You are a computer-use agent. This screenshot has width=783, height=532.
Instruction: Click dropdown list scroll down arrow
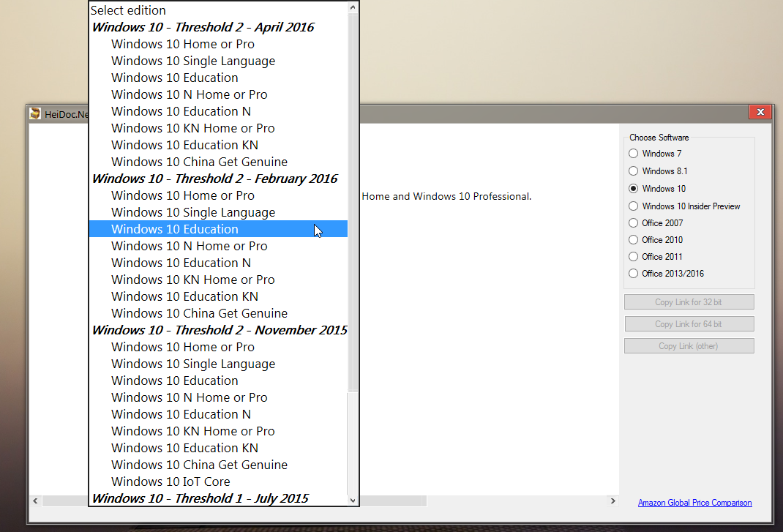(x=353, y=500)
